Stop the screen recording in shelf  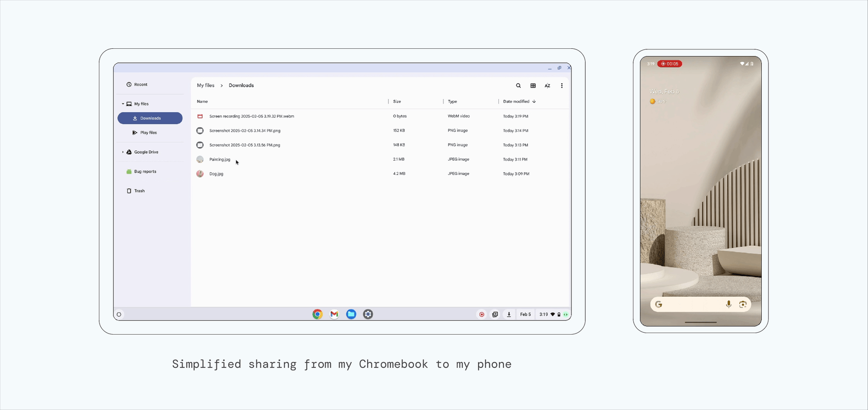[482, 314]
